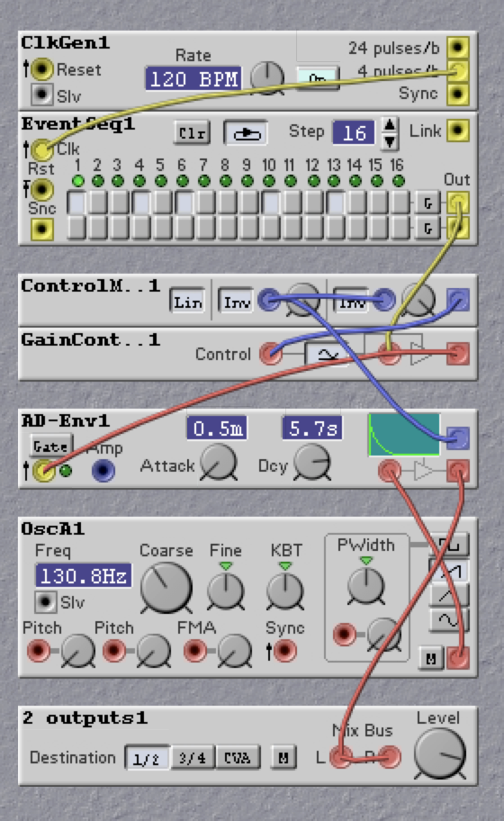Toggle the EventSeq1 loop button
Image resolution: width=504 pixels, height=821 pixels.
pos(246,133)
